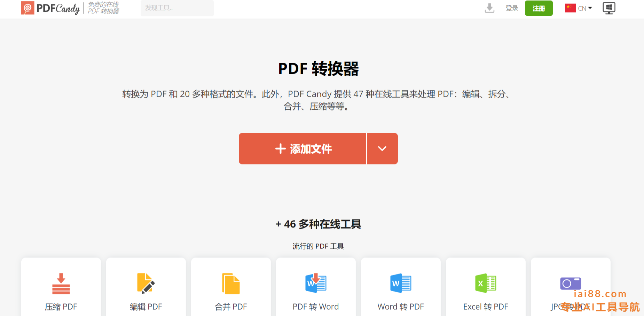Open the desktop app monitor icon
This screenshot has width=644, height=316.
pos(609,8)
